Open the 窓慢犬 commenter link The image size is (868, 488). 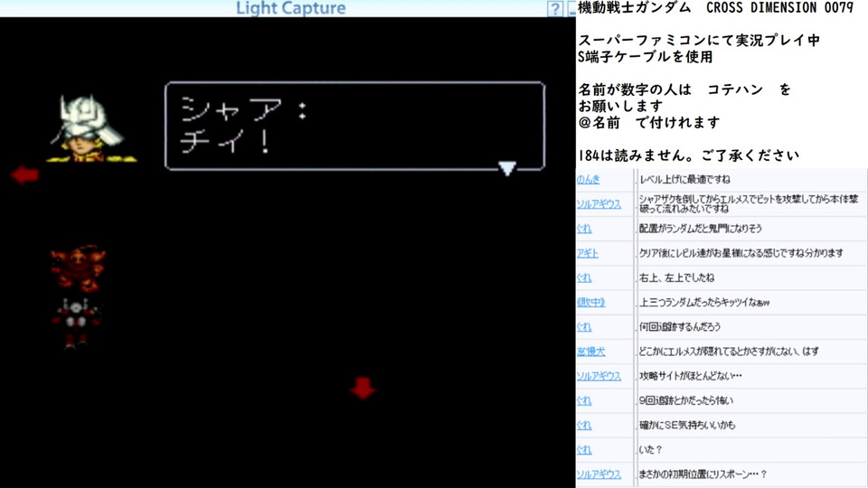pos(590,352)
